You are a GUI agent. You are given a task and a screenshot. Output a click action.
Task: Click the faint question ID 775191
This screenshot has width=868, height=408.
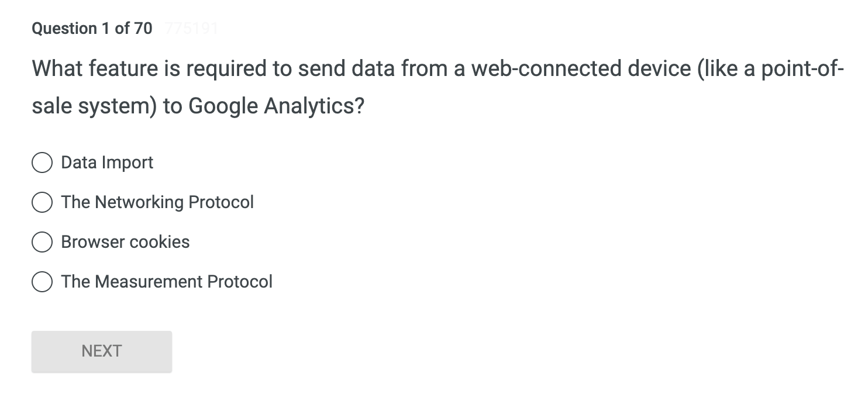point(191,29)
